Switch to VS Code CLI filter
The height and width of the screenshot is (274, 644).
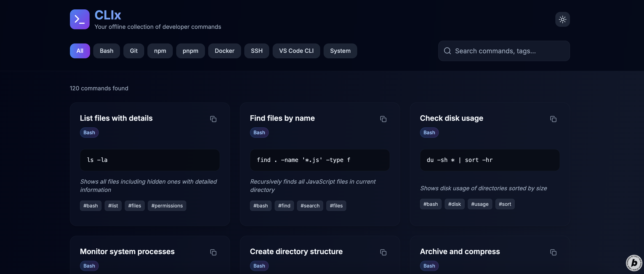click(x=296, y=51)
